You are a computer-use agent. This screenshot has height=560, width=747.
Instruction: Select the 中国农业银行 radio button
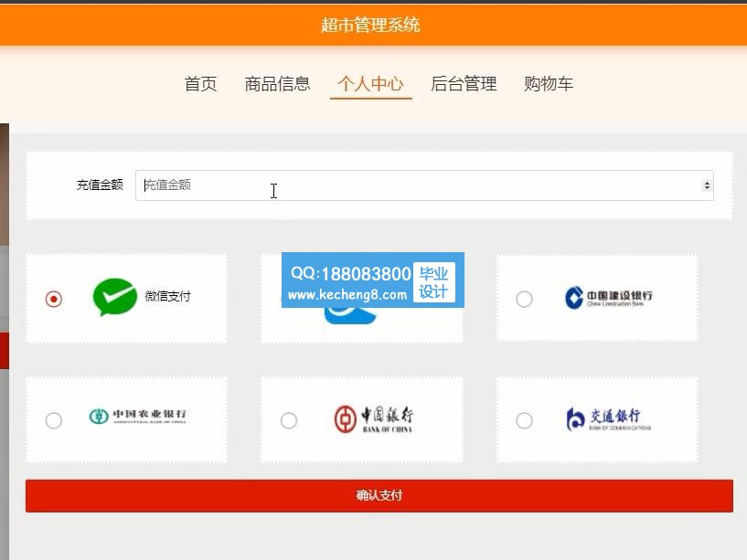point(54,420)
